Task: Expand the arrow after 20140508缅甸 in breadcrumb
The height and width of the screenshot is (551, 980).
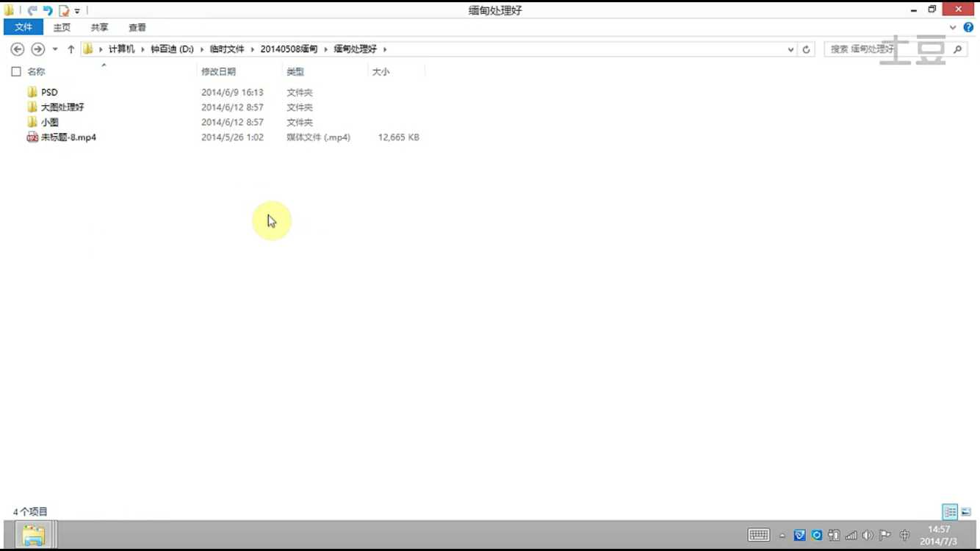Action: 325,49
